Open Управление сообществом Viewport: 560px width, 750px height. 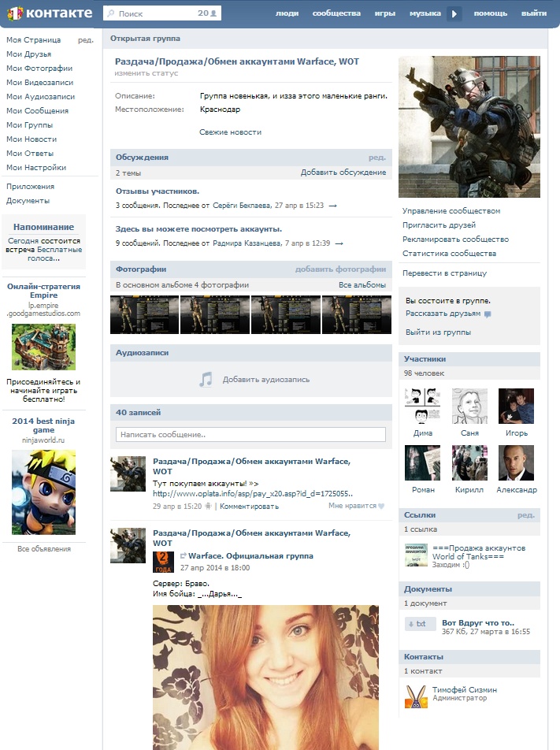click(x=451, y=211)
